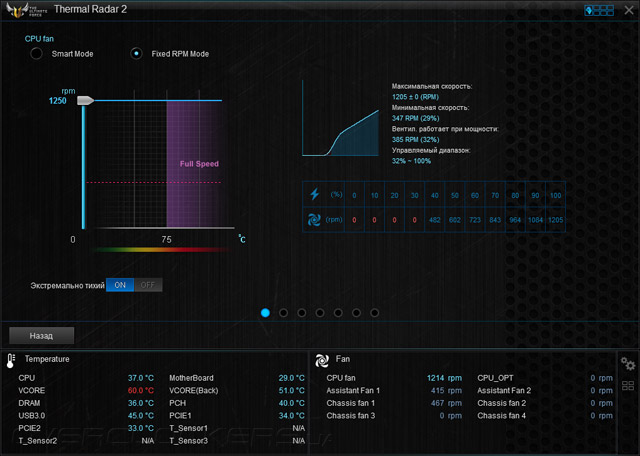Go to the sixth fan page dot
Screen dimensions: 640x456
[x=356, y=313]
